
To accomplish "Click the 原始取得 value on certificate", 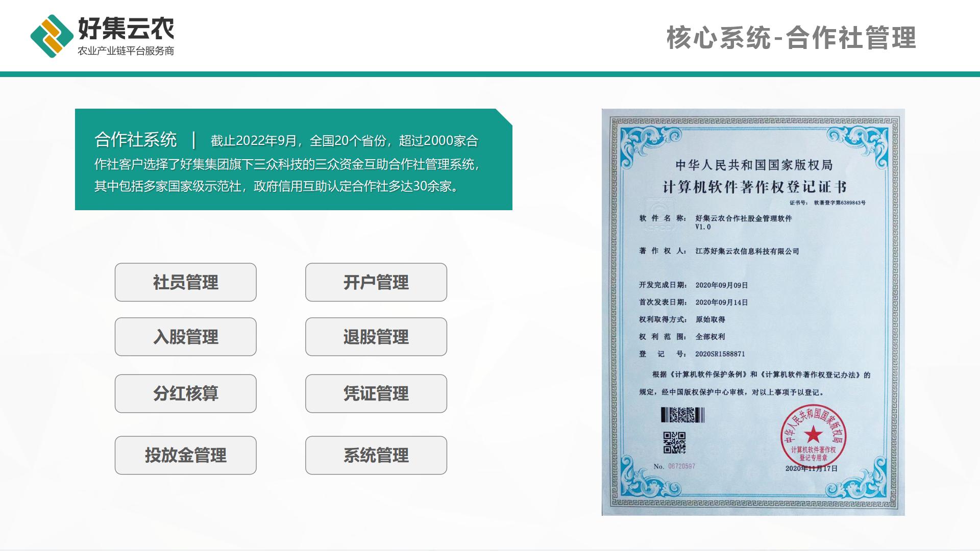I will (x=710, y=319).
